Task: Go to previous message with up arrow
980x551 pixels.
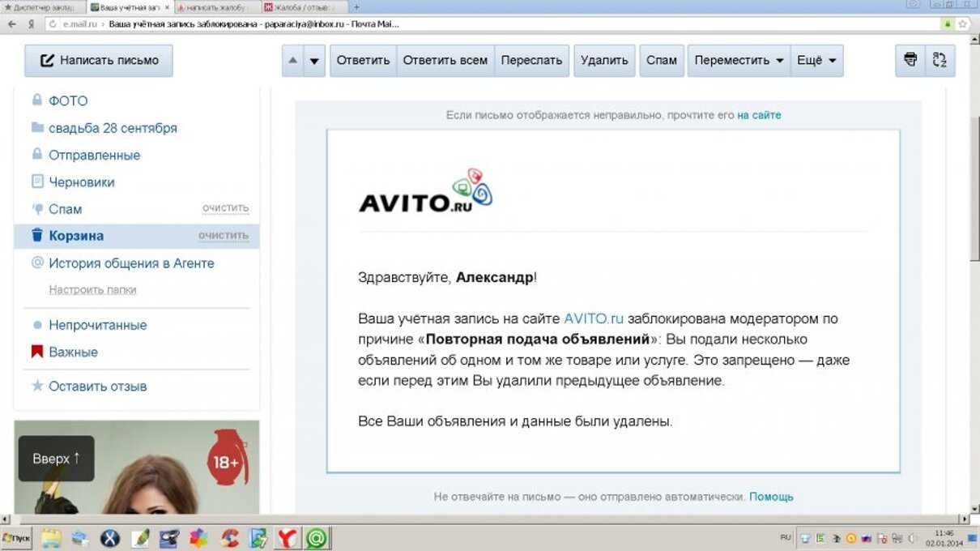Action: pos(292,61)
